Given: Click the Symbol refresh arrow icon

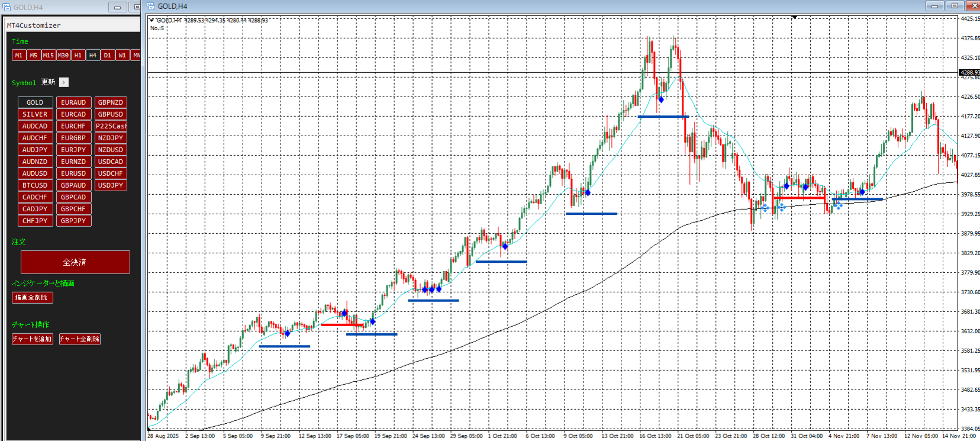Looking at the screenshot, I should point(64,82).
